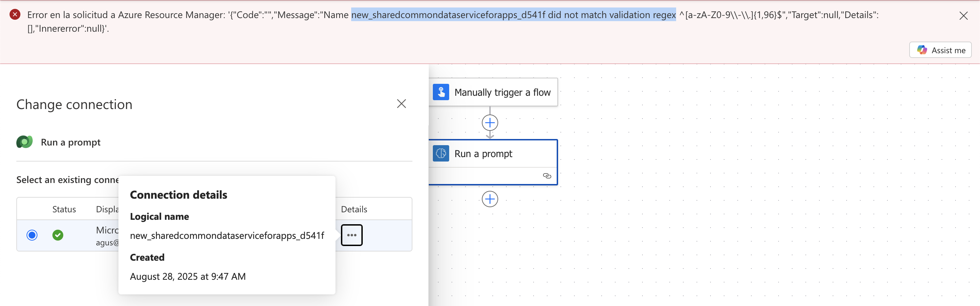Click the Created label in popup

(x=147, y=257)
